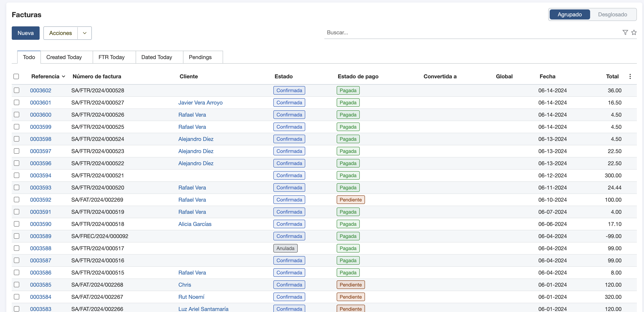Open the filter funnel icon
Screen dimensions: 644x312
(625, 32)
